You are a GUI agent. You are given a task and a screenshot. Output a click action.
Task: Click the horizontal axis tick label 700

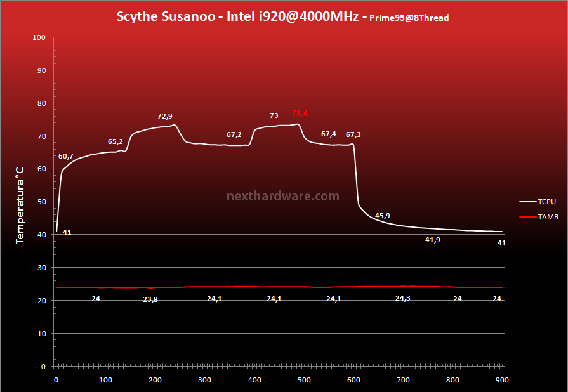pos(403,380)
